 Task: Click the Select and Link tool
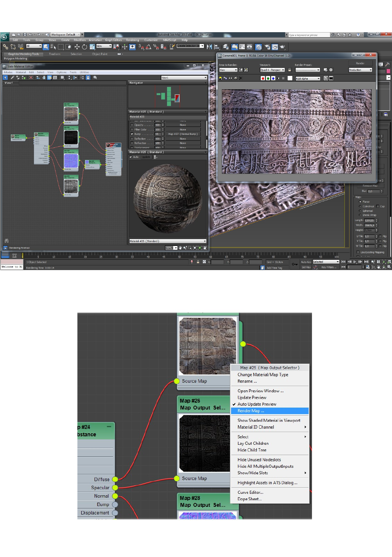coord(5,47)
